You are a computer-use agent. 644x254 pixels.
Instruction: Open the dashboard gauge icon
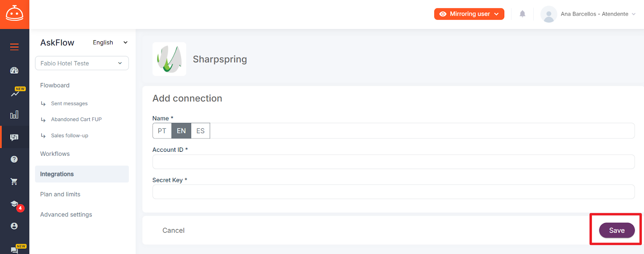[14, 70]
